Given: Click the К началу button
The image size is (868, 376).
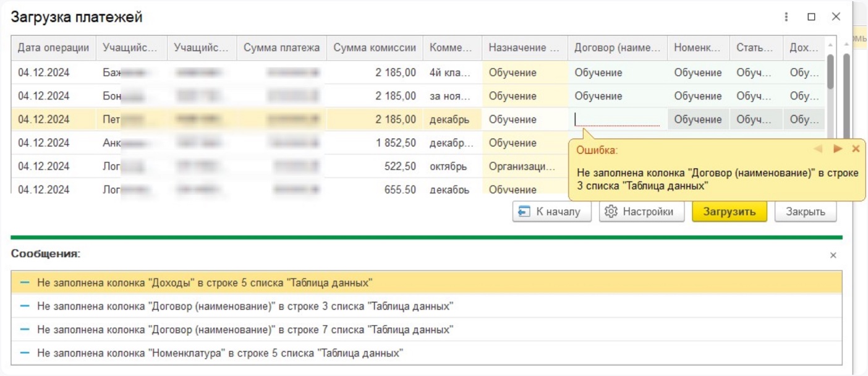Looking at the screenshot, I should tap(551, 211).
